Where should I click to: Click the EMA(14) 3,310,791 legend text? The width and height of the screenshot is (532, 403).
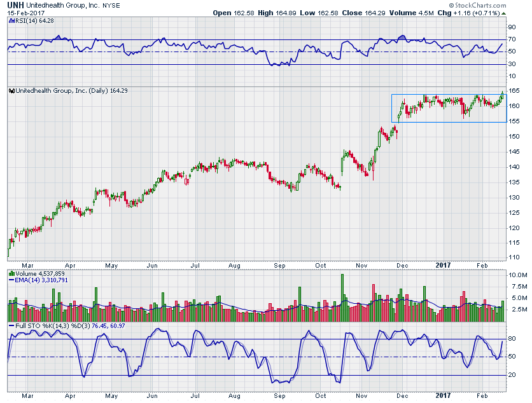(x=41, y=280)
